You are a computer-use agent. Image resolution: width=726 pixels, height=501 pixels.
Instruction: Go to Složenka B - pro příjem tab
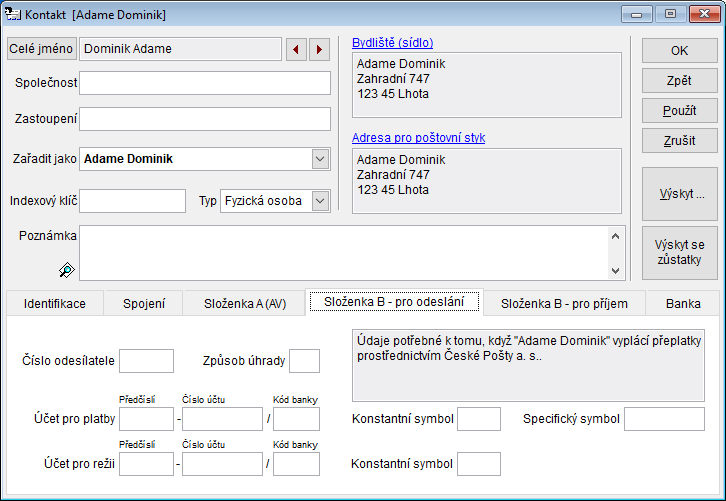[564, 304]
